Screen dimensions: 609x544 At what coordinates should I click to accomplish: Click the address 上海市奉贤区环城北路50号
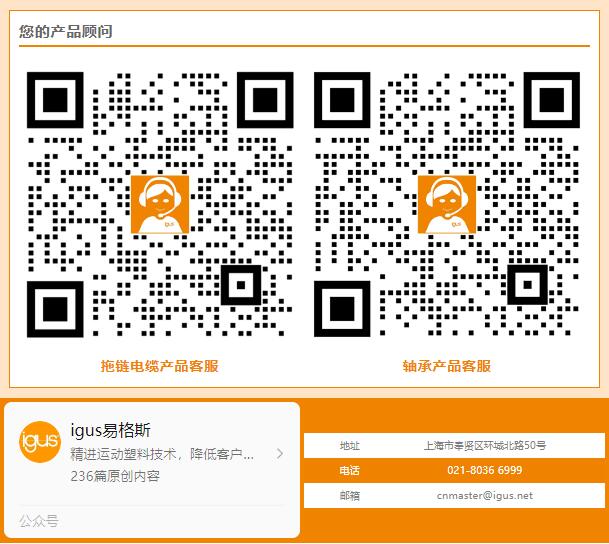pyautogui.click(x=485, y=445)
